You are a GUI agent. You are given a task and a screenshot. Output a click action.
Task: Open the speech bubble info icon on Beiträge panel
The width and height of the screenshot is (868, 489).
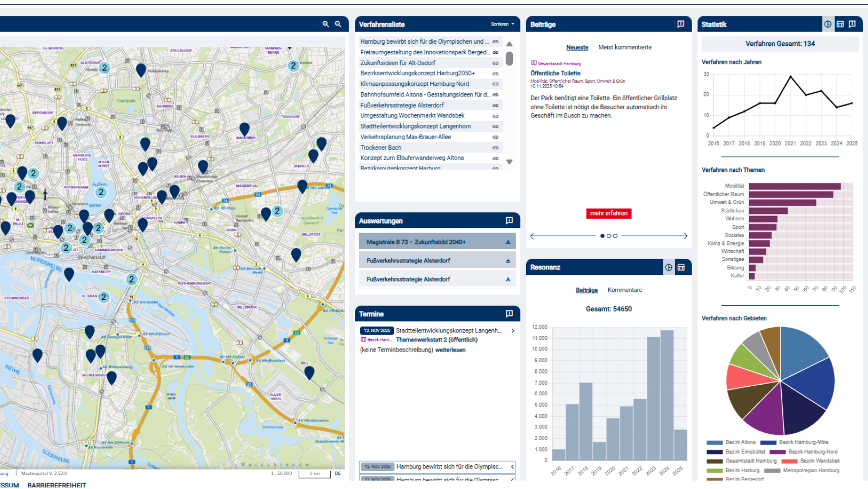coord(680,24)
